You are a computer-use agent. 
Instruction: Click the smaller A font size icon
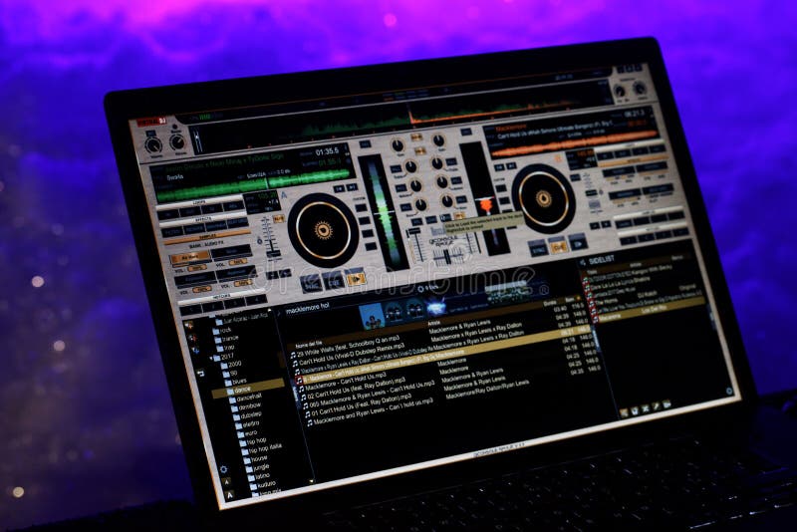click(x=227, y=482)
